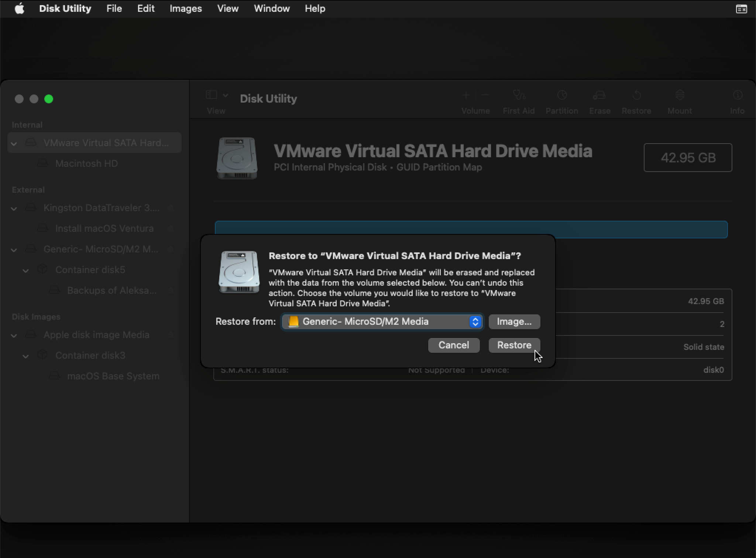756x558 pixels.
Task: Open the Restore from source dropdown
Action: (382, 321)
